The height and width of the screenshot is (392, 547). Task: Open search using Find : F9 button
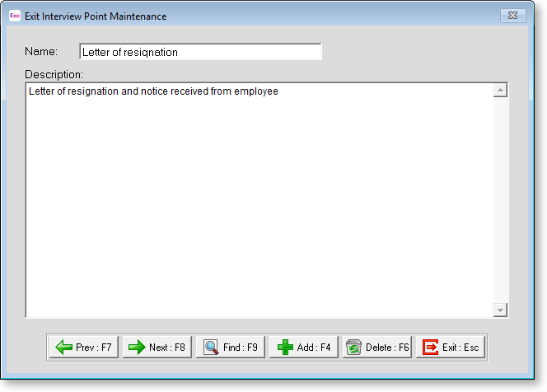231,348
